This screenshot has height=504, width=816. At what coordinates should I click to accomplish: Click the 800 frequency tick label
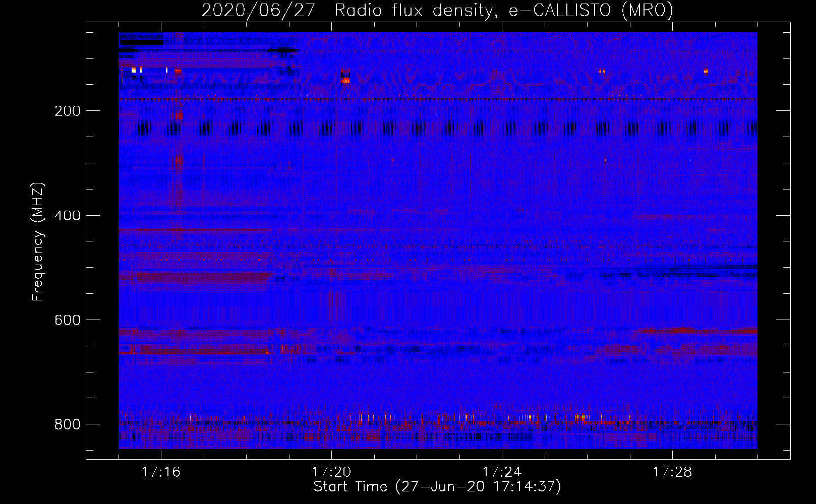pos(68,424)
